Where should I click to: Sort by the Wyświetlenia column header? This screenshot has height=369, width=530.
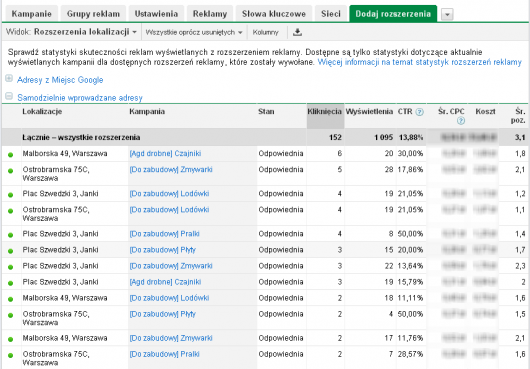pyautogui.click(x=369, y=112)
